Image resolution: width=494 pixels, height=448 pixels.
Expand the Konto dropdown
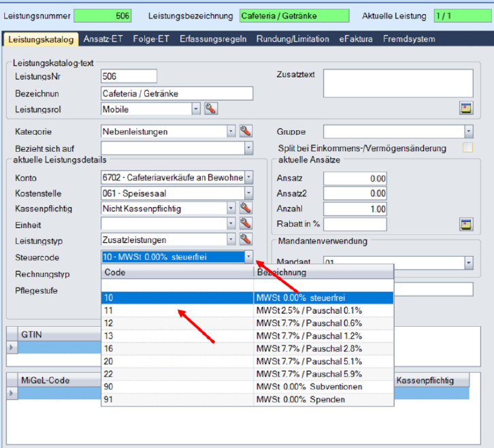248,178
